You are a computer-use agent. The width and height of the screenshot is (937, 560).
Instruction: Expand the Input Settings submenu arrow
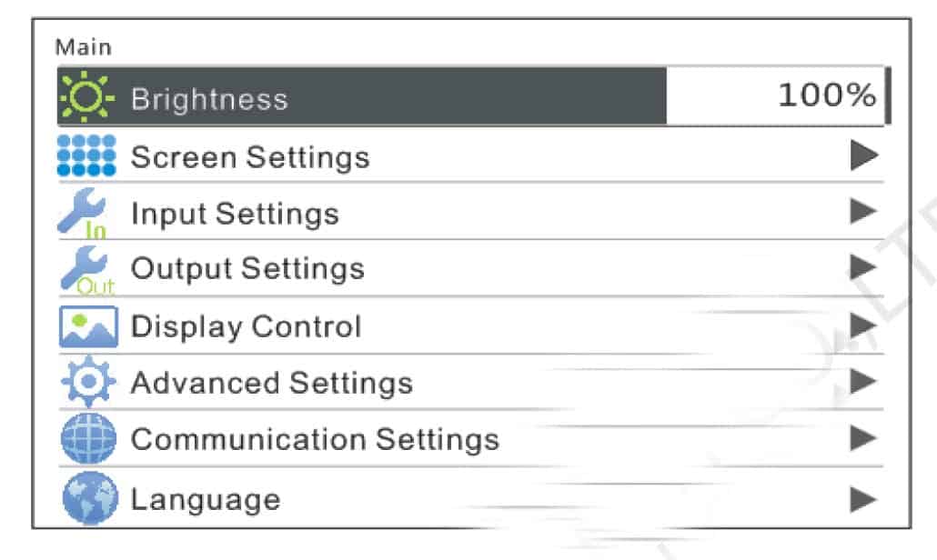point(863,213)
